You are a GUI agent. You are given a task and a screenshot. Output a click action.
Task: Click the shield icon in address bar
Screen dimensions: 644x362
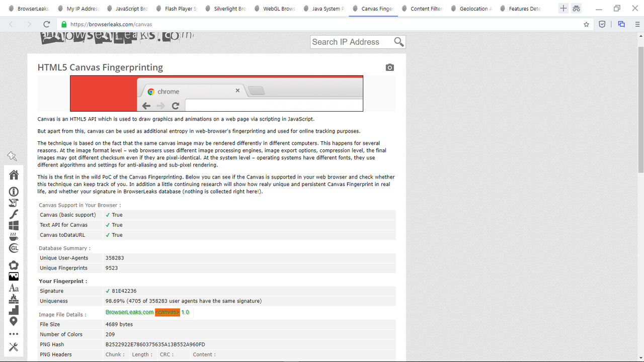point(602,24)
